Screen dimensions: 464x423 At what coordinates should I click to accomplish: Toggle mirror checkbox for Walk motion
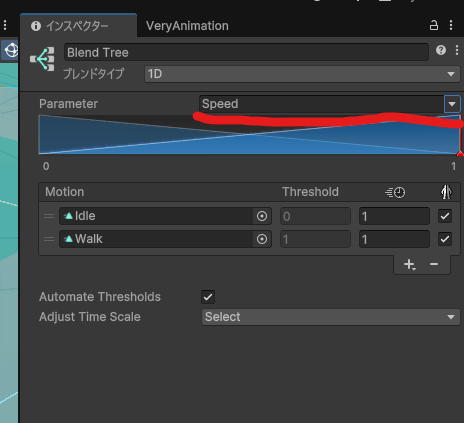point(445,239)
